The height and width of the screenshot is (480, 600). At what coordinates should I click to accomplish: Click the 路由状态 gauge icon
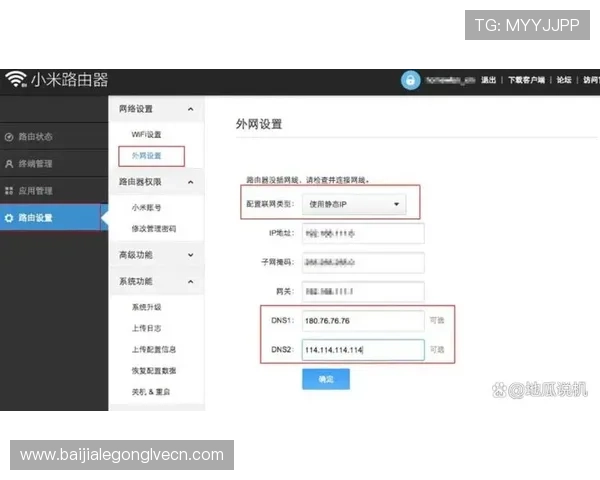coord(9,137)
